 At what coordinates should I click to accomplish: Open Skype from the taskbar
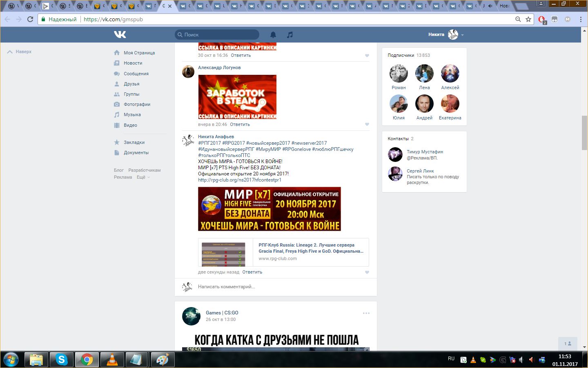tap(62, 360)
